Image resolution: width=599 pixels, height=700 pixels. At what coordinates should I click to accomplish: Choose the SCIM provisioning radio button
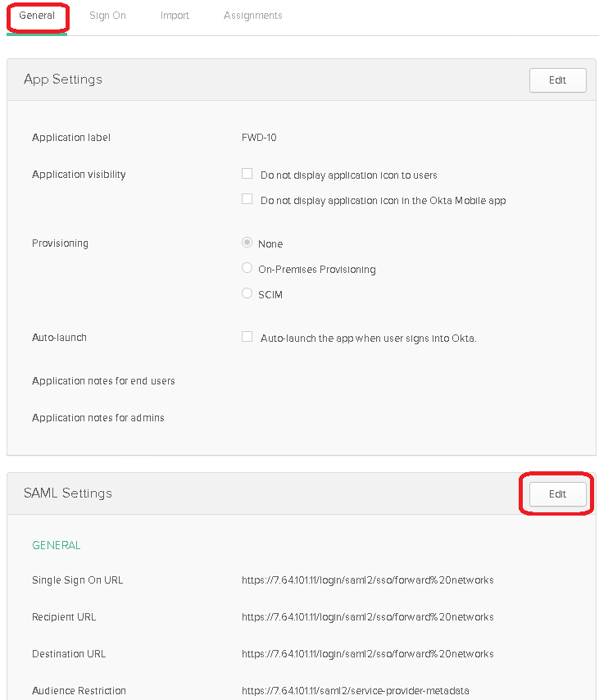(247, 293)
